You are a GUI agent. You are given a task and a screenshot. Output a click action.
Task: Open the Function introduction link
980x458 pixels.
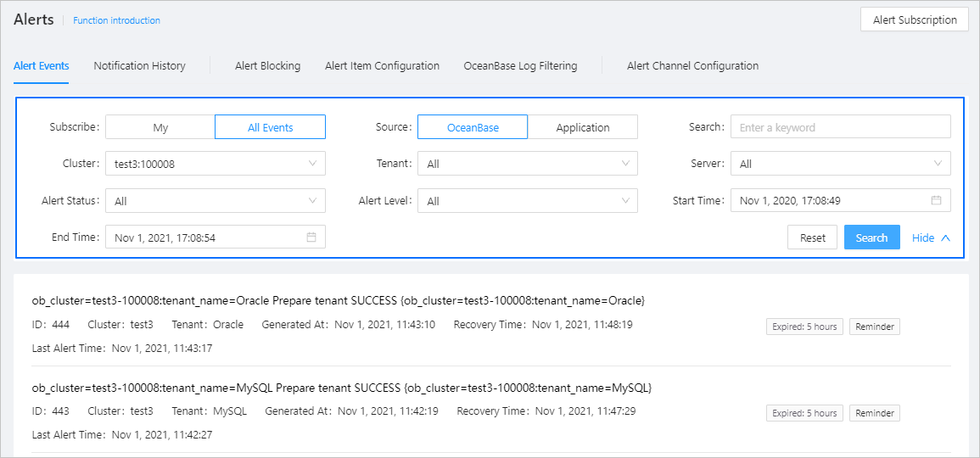116,20
